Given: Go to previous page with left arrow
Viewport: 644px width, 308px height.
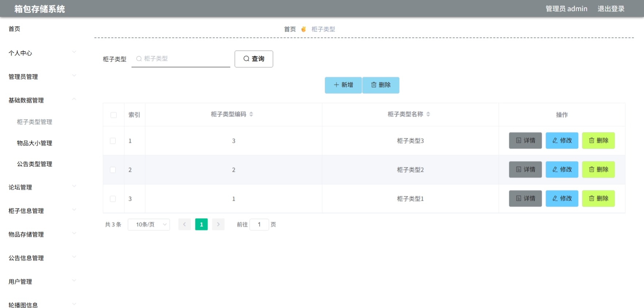Looking at the screenshot, I should click(184, 224).
